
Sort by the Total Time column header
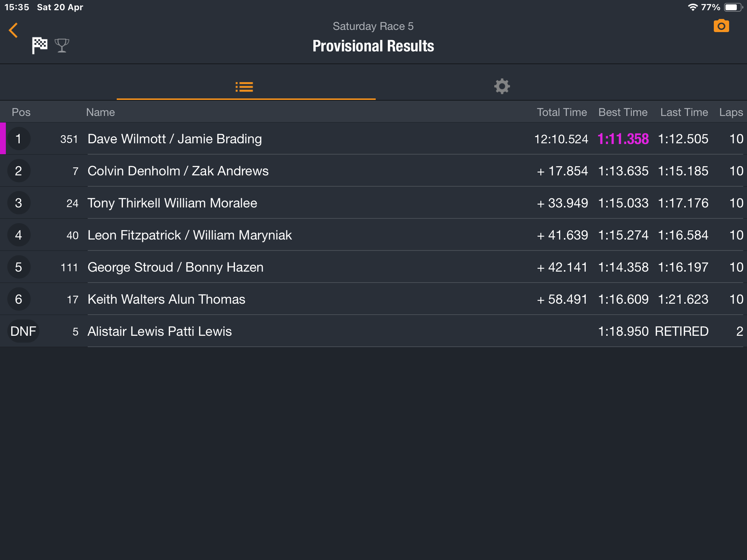coord(561,112)
